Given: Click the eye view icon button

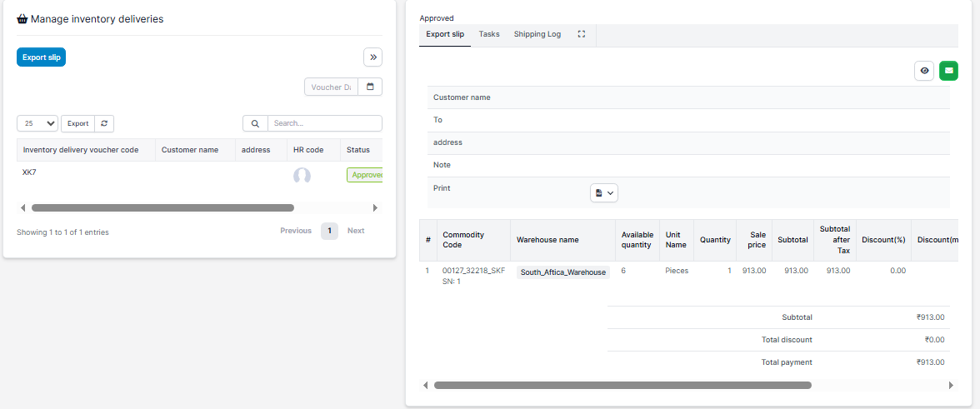Looking at the screenshot, I should point(924,71).
